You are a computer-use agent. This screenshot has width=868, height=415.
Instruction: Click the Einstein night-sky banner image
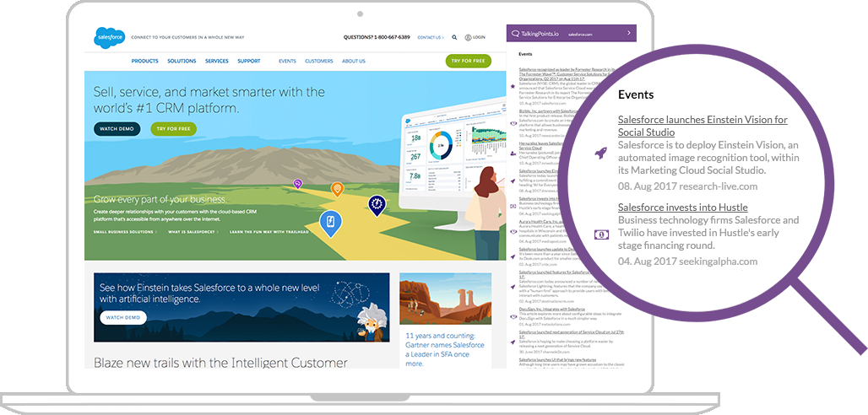[241, 307]
